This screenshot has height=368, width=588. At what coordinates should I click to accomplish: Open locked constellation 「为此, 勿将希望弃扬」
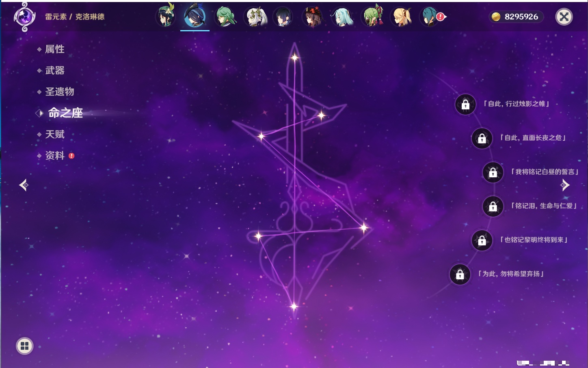point(460,274)
